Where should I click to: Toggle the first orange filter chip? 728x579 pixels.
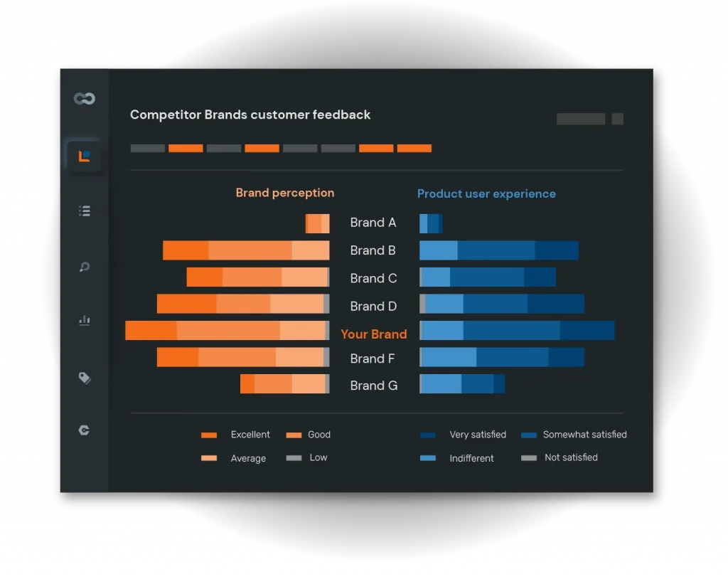pos(185,148)
